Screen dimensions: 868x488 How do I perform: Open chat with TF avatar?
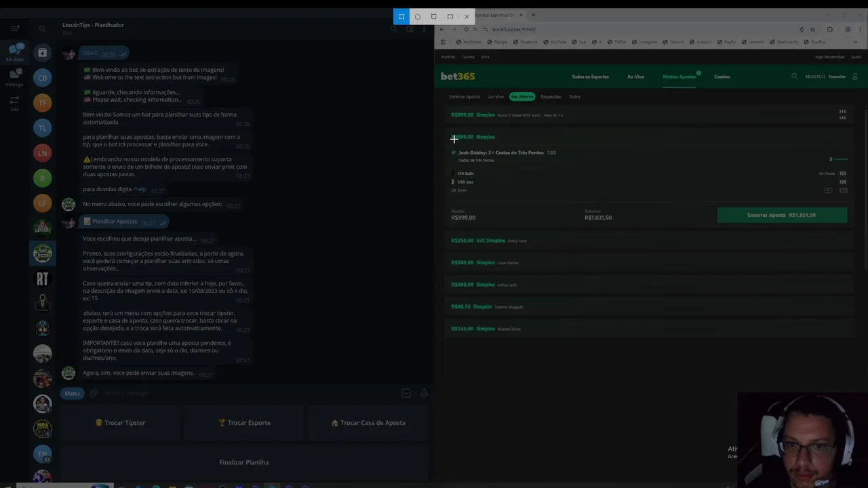tap(42, 103)
